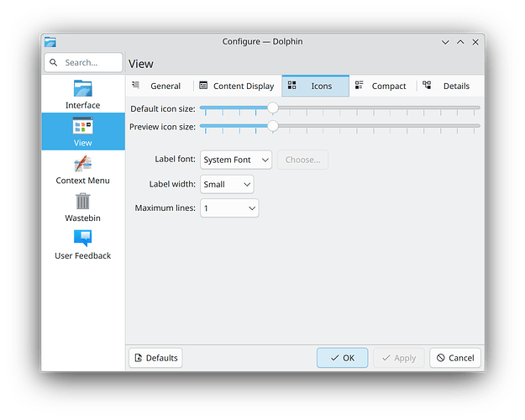This screenshot has width=525, height=420.
Task: Click the Defaults button
Action: pos(155,358)
